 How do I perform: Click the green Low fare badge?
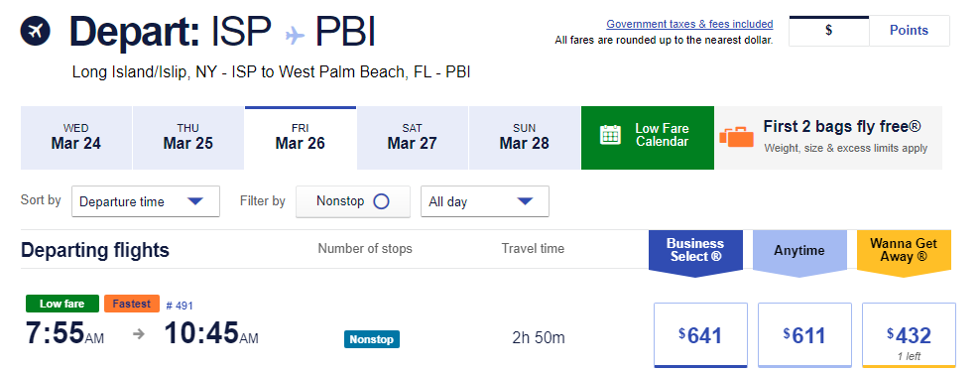click(x=62, y=304)
